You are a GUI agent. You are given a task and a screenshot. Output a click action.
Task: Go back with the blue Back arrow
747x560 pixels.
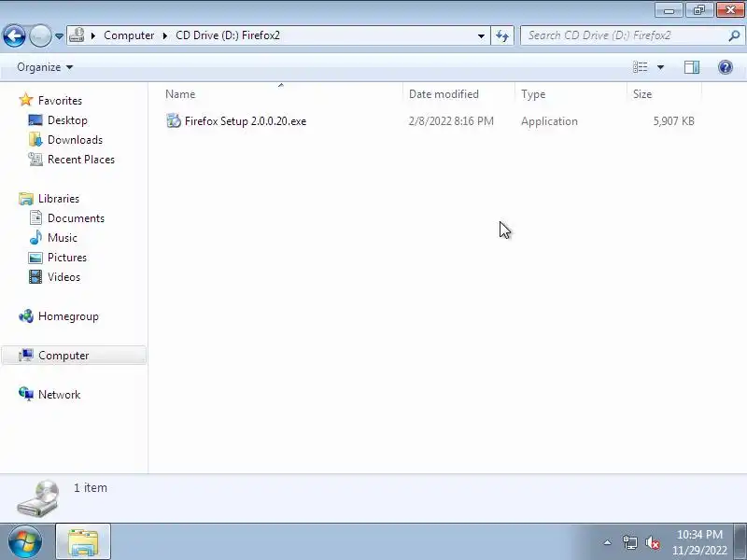pos(14,35)
